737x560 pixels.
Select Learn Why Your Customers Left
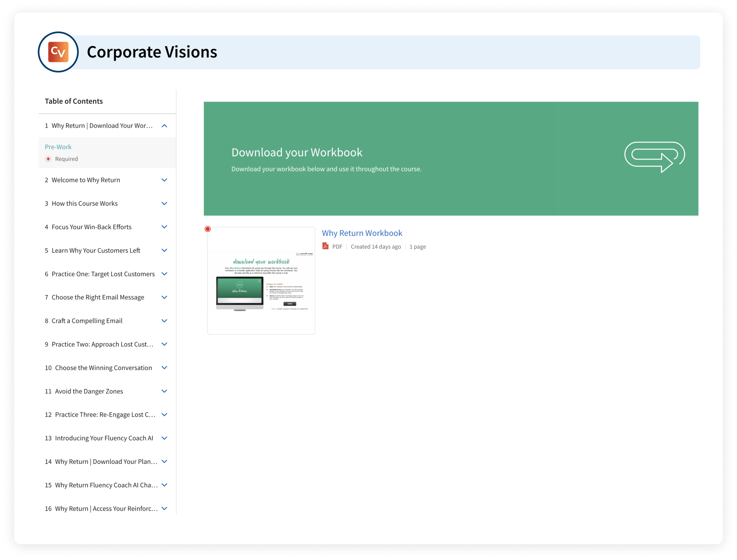[96, 250]
